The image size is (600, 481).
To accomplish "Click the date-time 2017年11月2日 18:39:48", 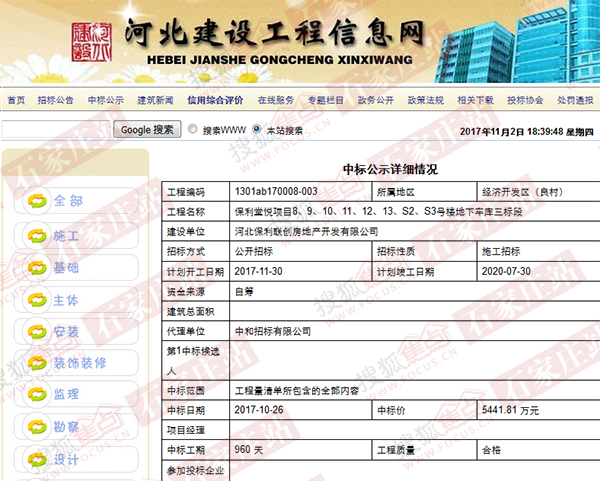I will [511, 132].
